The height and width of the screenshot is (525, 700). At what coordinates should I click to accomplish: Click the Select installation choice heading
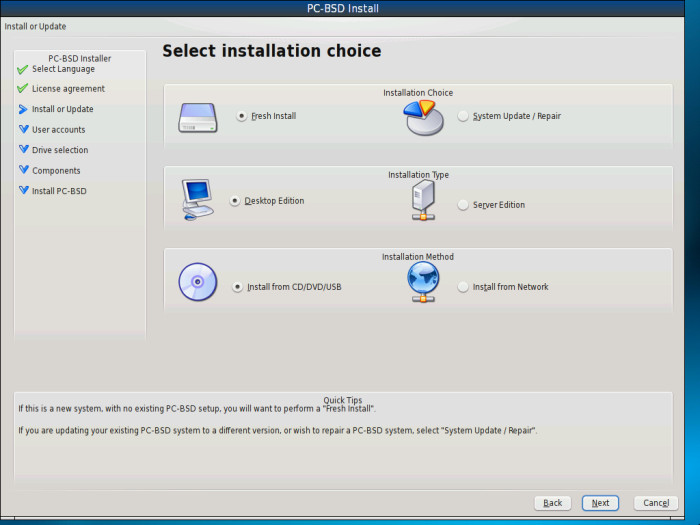pyautogui.click(x=272, y=51)
